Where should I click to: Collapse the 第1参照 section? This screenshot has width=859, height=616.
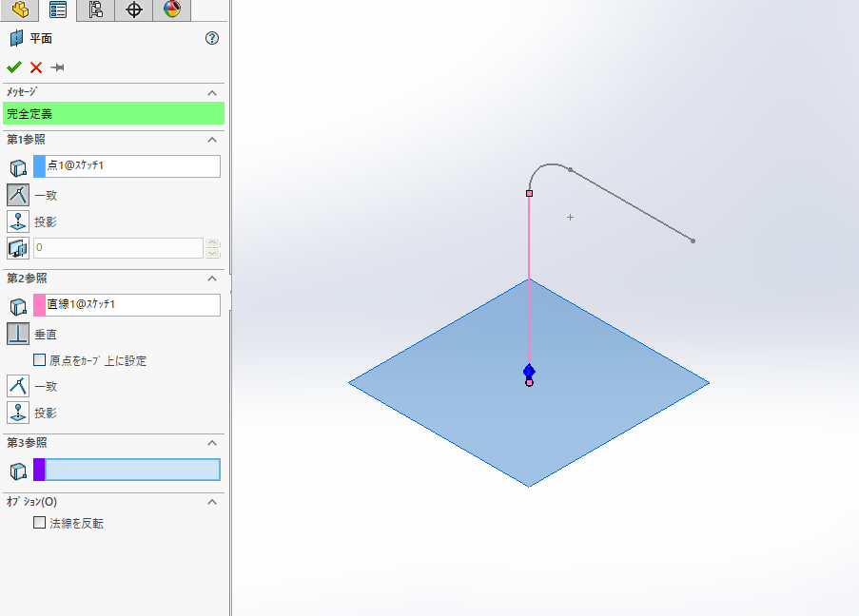coord(212,140)
